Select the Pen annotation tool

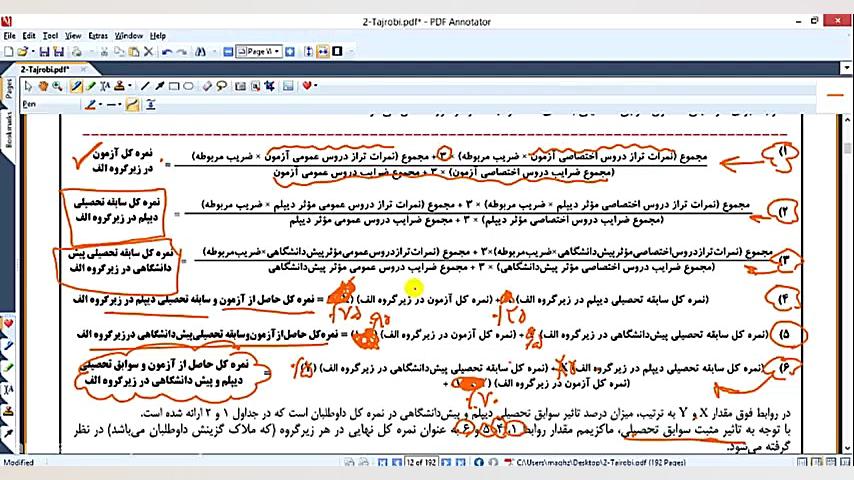tap(76, 86)
